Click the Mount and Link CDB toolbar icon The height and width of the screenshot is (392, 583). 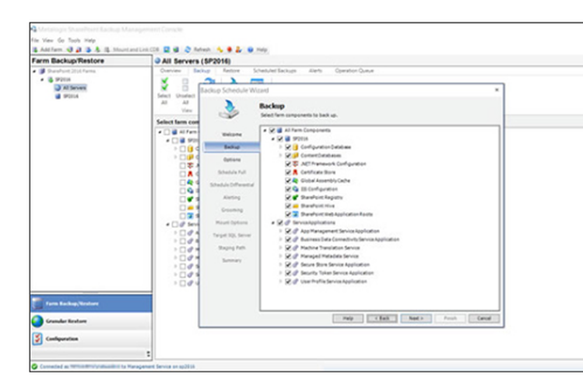[107, 50]
